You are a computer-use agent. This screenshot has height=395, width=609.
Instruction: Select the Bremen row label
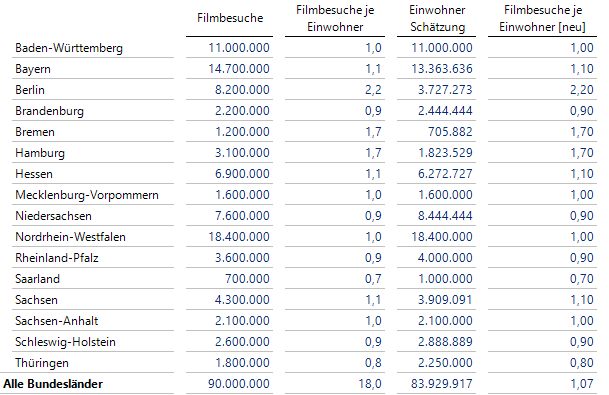(x=35, y=132)
